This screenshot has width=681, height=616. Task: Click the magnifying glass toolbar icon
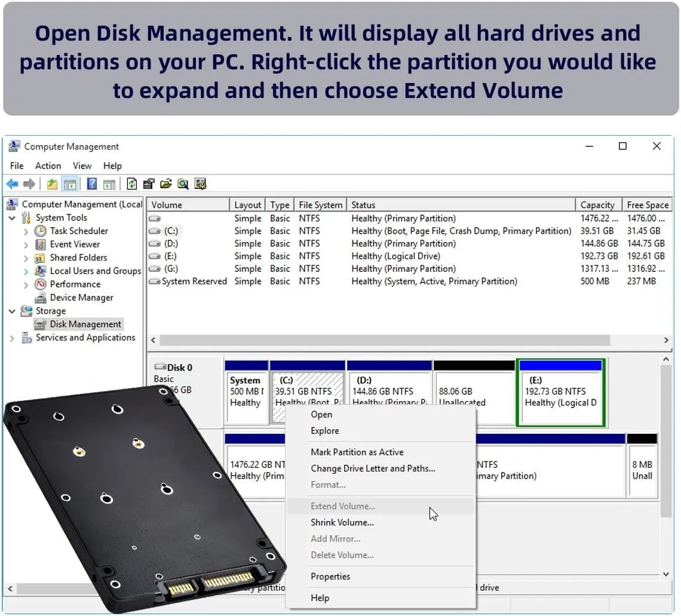[x=183, y=184]
